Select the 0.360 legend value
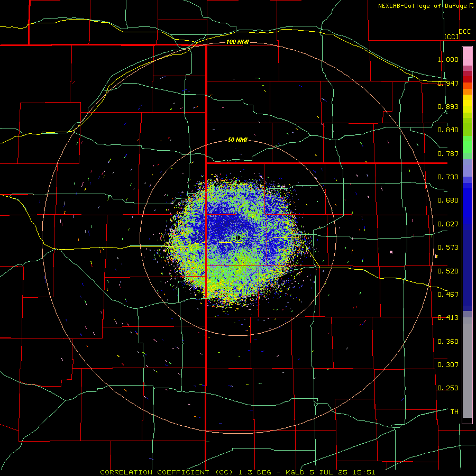Screen dimensions: 476x476 [x=448, y=342]
